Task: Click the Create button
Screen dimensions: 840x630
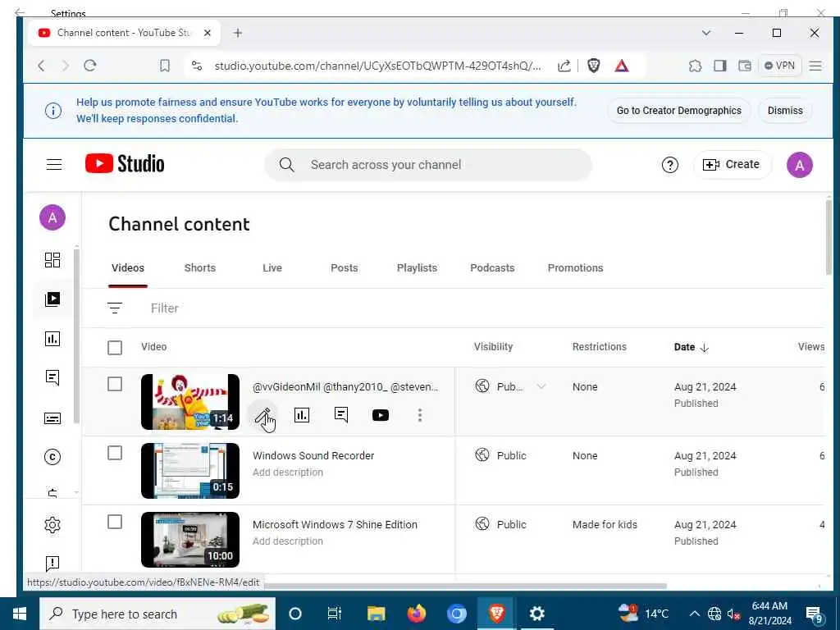Action: (x=732, y=164)
